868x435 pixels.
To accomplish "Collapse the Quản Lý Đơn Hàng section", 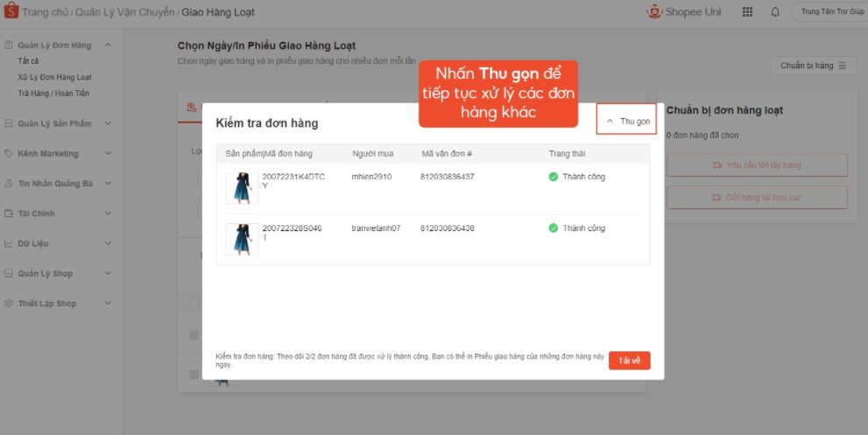I will click(108, 45).
